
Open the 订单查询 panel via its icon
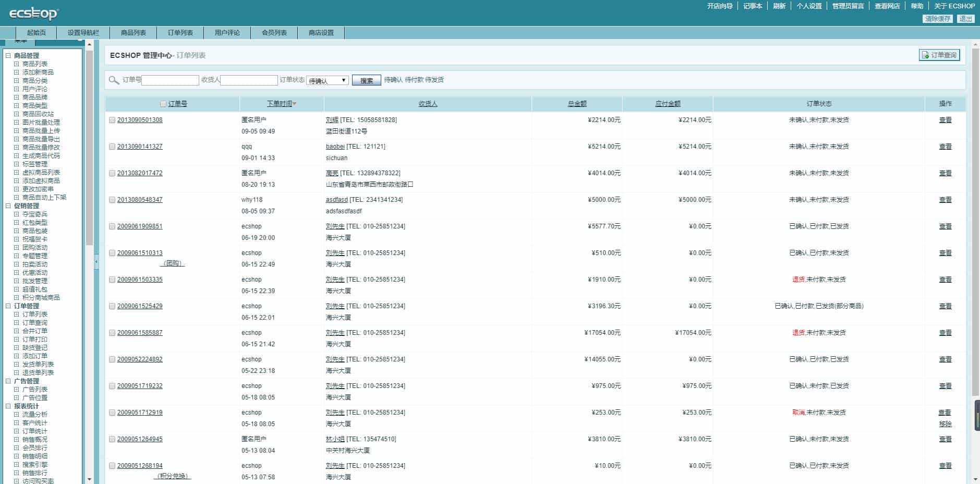[x=938, y=54]
